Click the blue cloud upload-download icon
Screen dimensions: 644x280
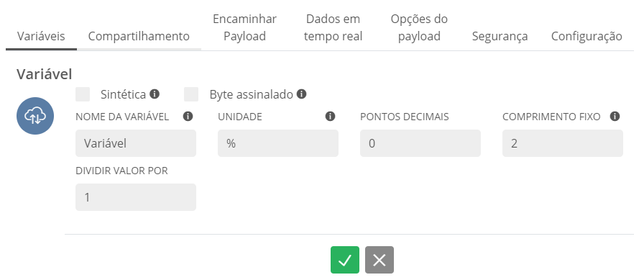coord(35,116)
